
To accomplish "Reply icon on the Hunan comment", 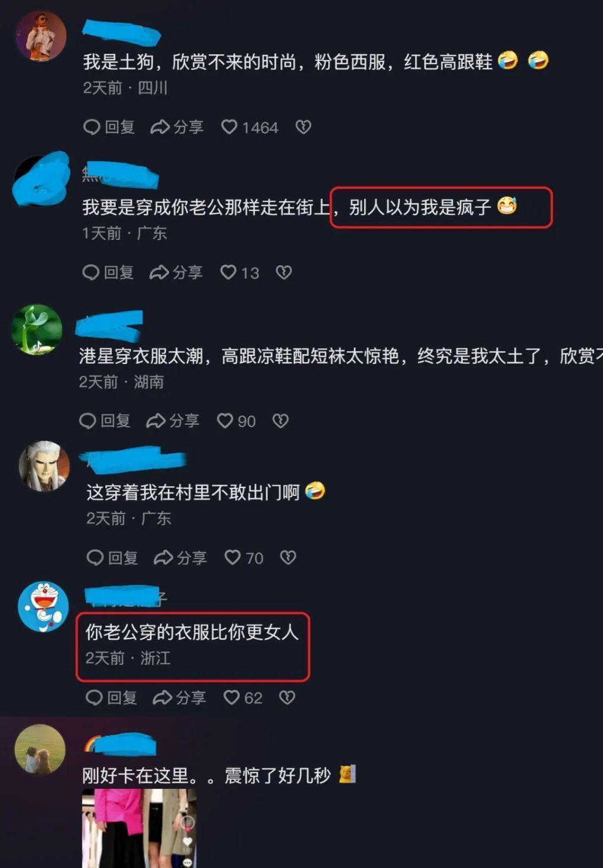I will tap(105, 421).
